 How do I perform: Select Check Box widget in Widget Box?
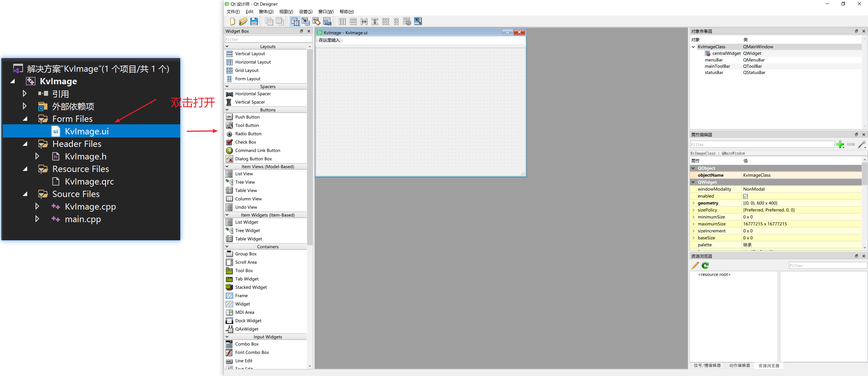tap(245, 142)
